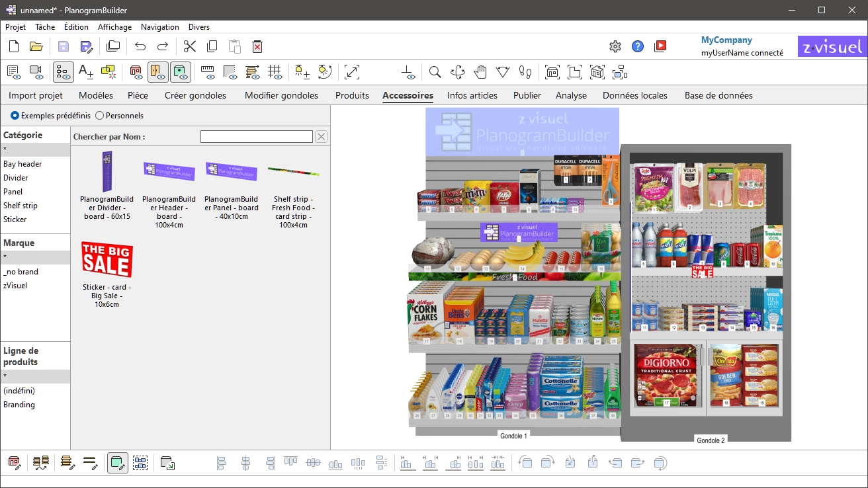Toggle the room/store visibility icon

(136, 71)
